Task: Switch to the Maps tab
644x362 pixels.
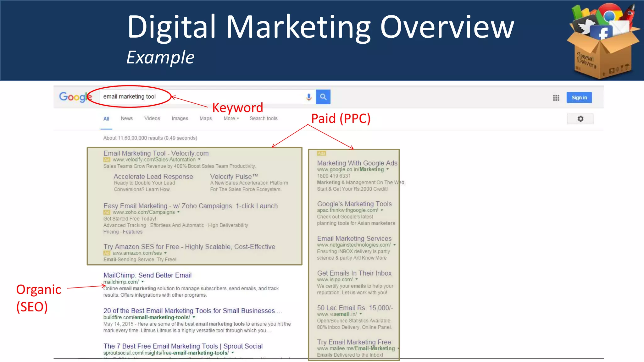Action: coord(206,118)
